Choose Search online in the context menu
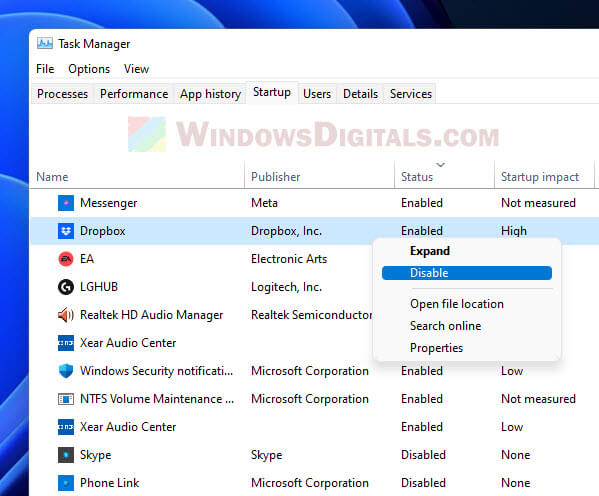This screenshot has width=599, height=496. coord(467,326)
